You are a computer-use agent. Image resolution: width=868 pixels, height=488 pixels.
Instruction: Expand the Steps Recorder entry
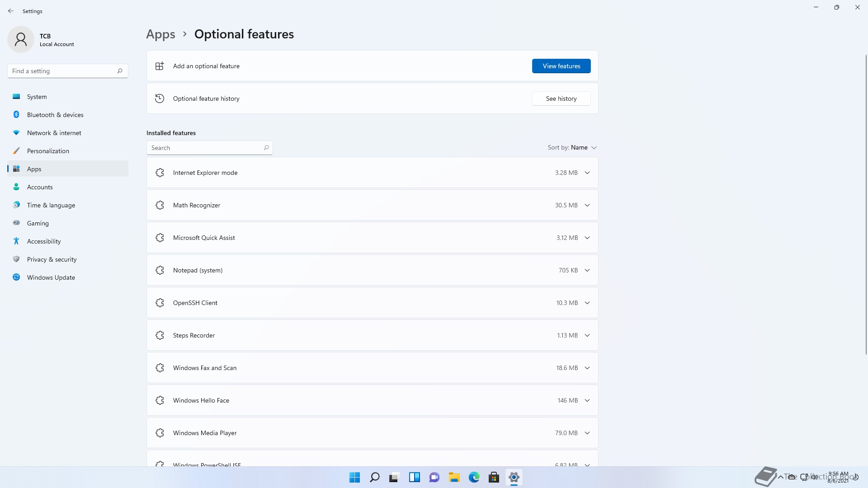[x=587, y=335]
